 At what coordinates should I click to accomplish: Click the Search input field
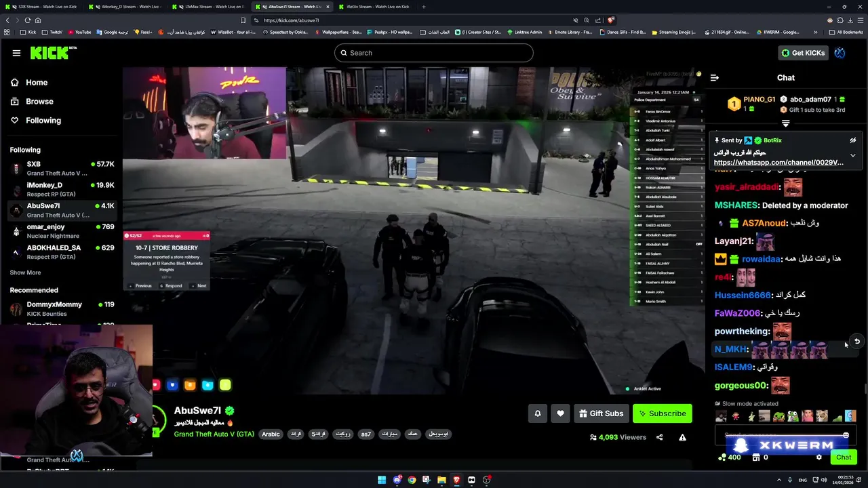click(433, 53)
